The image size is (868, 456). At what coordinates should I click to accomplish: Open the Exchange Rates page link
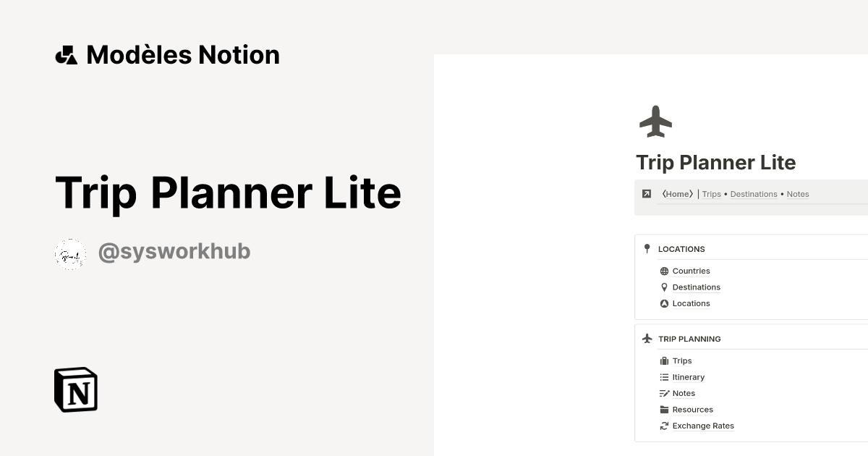702,426
